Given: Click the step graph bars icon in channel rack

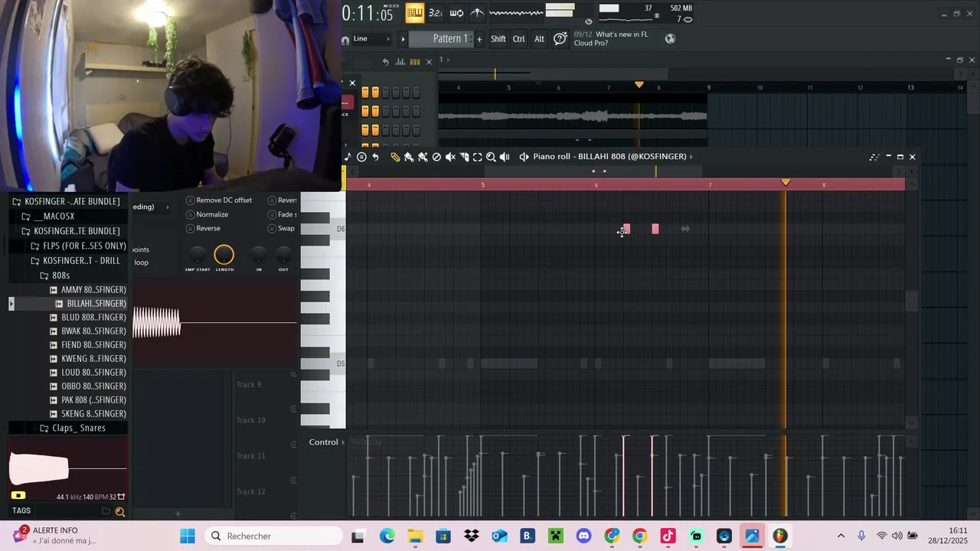Looking at the screenshot, I should [400, 62].
